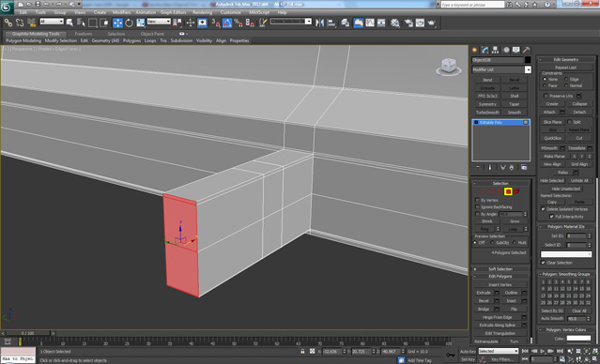This screenshot has height=364, width=600.
Task: Select Element sub-object level icon
Action: 516,191
